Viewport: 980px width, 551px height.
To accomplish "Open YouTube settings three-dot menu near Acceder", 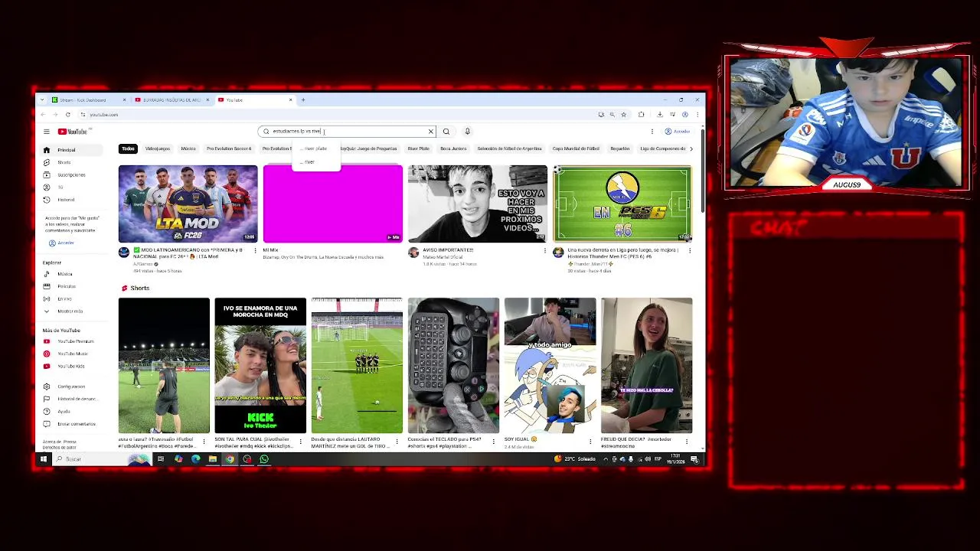I will 652,132.
